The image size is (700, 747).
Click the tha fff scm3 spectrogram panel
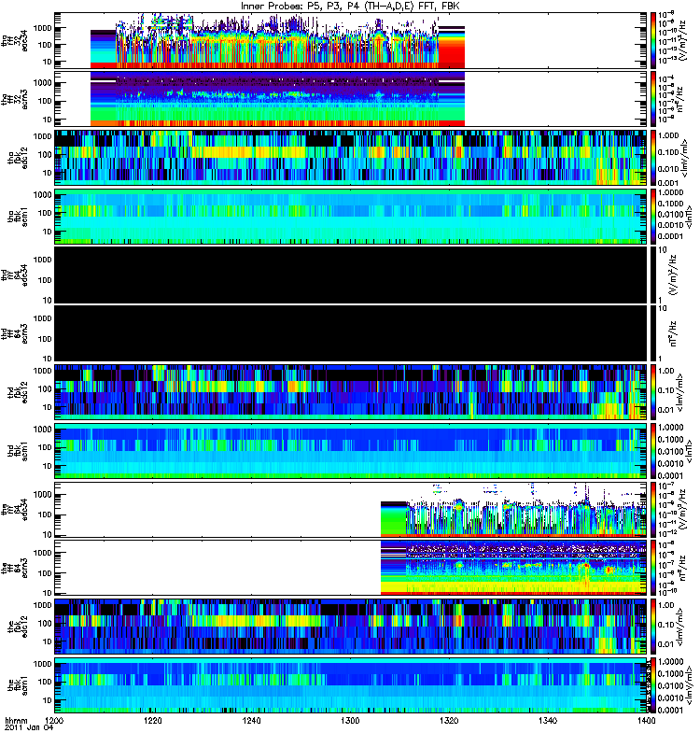[351, 99]
